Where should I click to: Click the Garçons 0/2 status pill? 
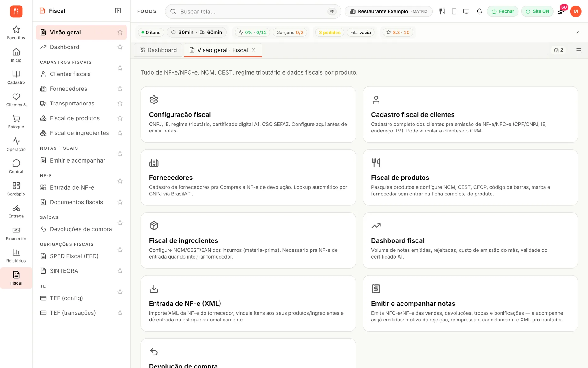290,32
